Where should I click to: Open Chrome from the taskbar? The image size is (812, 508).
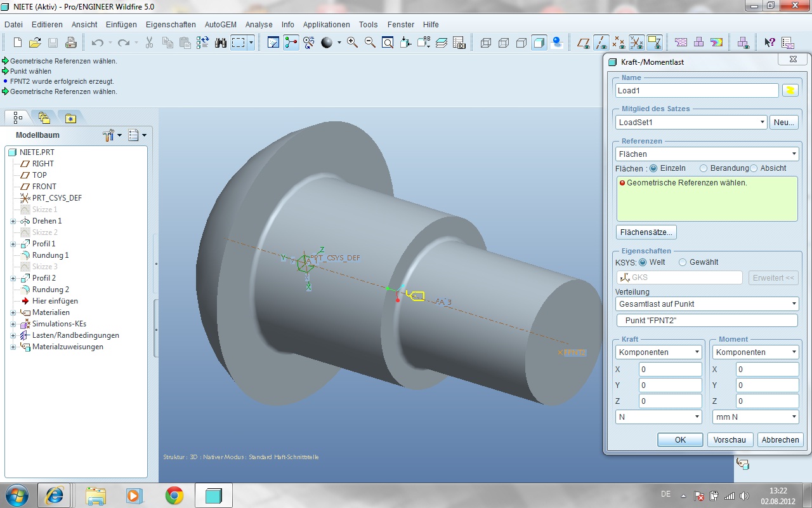[174, 495]
